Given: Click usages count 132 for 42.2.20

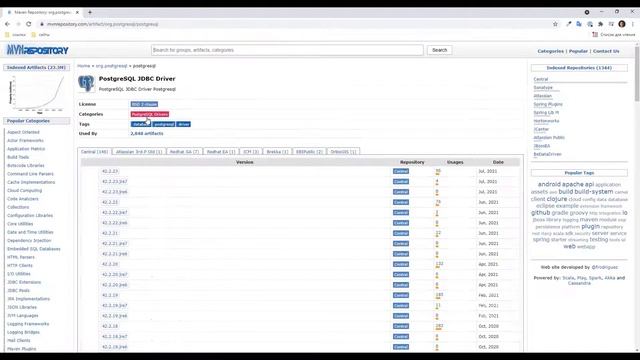Looking at the screenshot, I should tap(439, 264).
